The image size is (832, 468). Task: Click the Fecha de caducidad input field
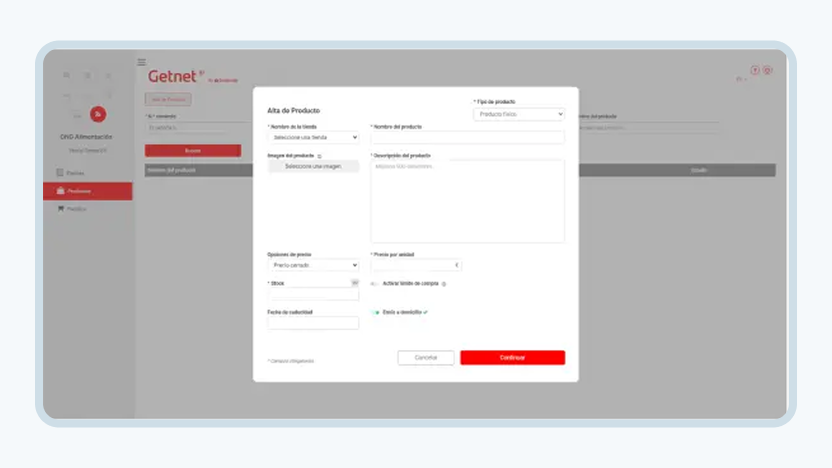313,323
